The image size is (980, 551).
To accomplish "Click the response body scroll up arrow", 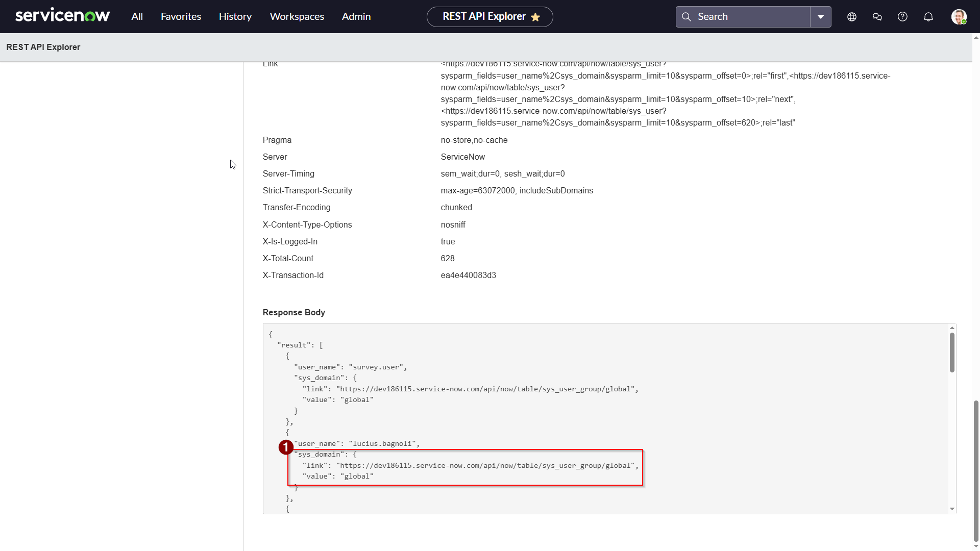I will click(x=952, y=328).
